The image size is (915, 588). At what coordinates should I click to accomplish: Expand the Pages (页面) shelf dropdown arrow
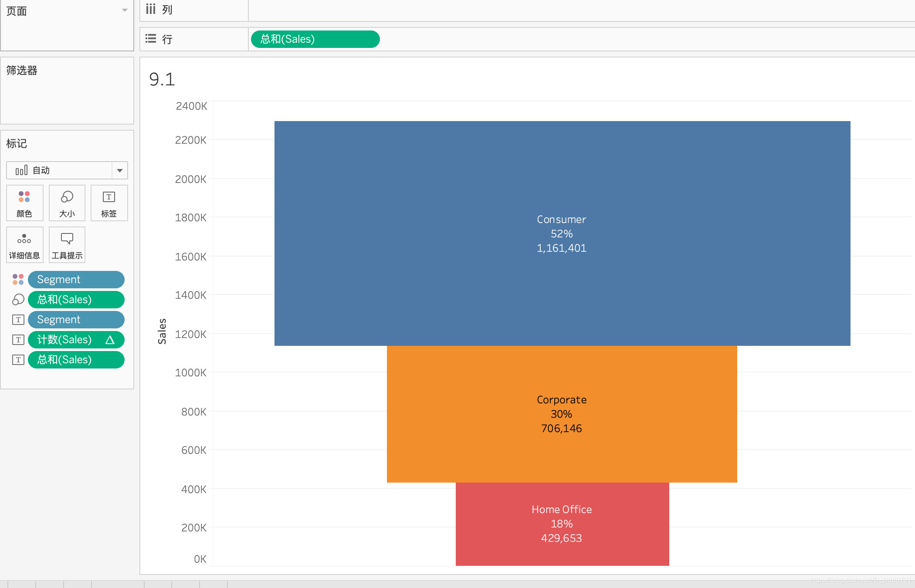pyautogui.click(x=125, y=10)
